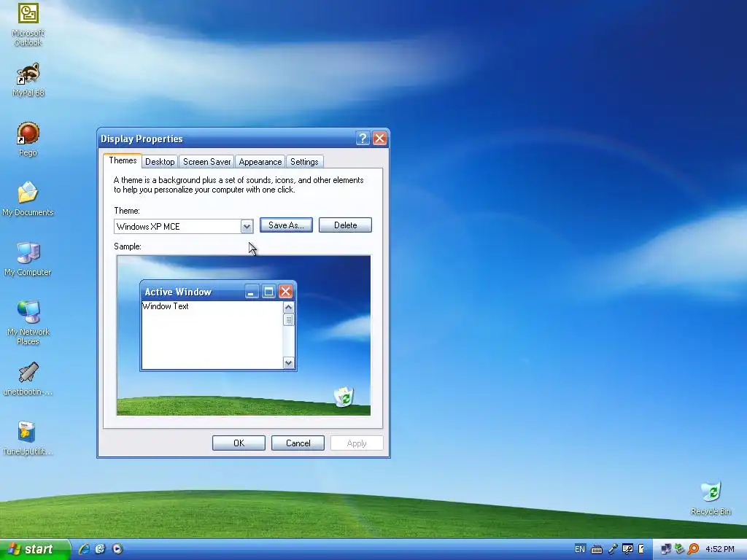
Task: Select the unetbootin desktop icon
Action: point(28,379)
